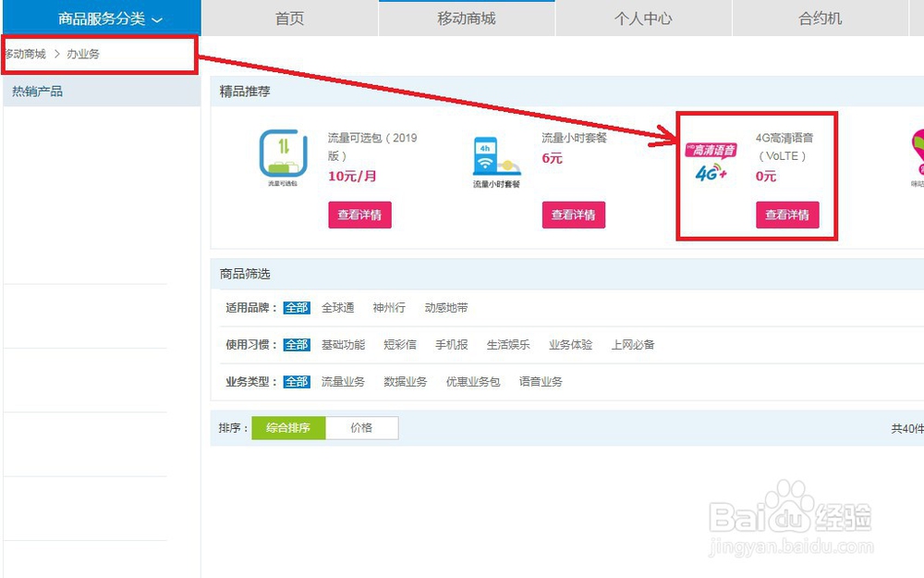Open the 4G高清语音（VoLTE）title link

(x=784, y=147)
